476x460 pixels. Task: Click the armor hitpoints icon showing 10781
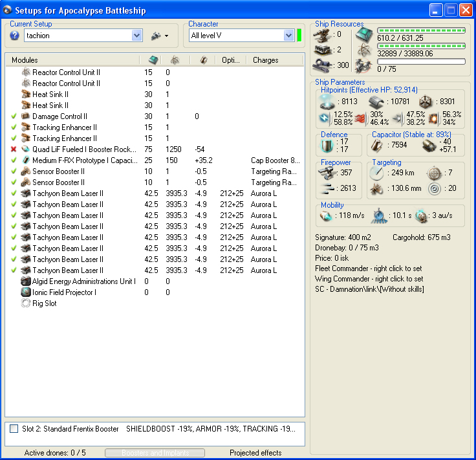point(376,102)
